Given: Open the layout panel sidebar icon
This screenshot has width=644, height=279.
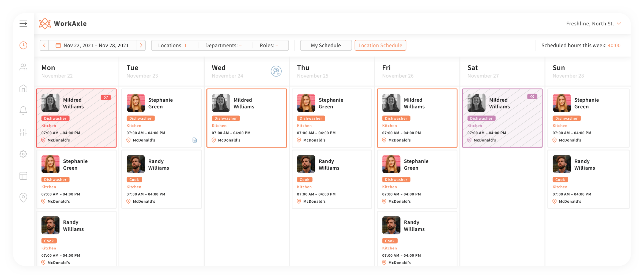Looking at the screenshot, I should click(23, 176).
